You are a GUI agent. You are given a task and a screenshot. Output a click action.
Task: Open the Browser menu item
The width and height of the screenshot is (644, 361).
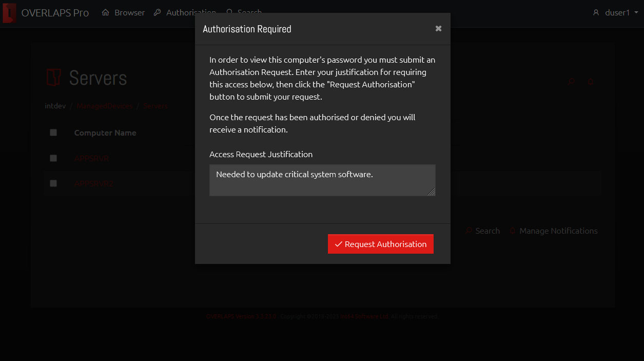pos(123,12)
